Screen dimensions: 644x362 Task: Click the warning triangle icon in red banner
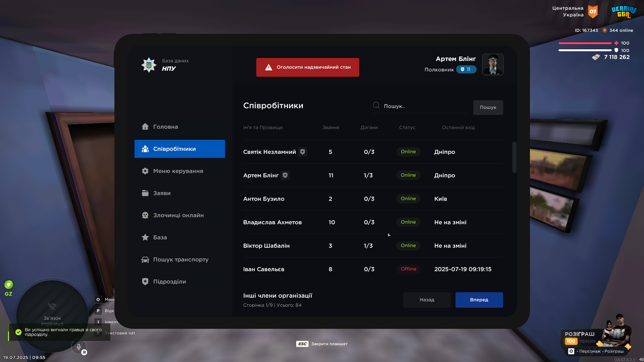pos(269,67)
